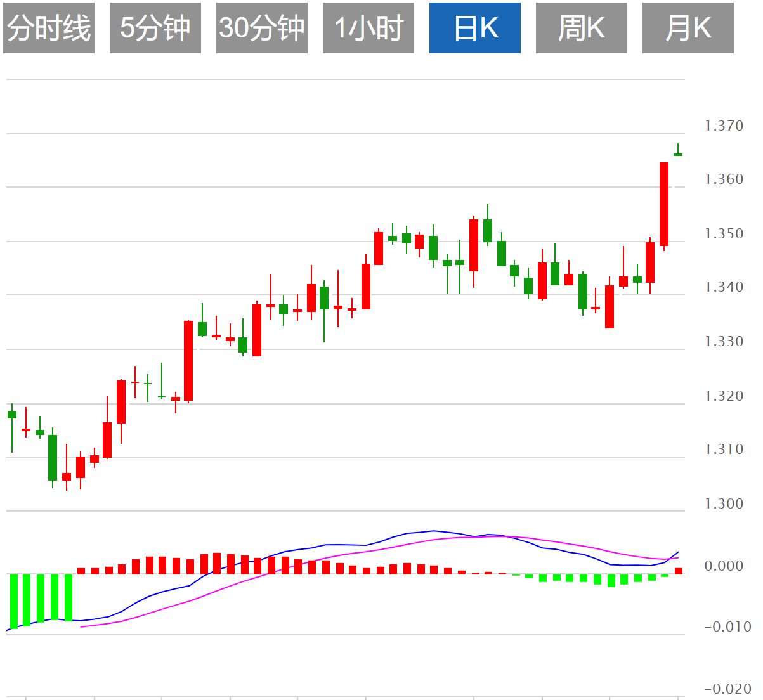Switch to the 1小时 interval tab
Viewport: 763px width, 700px height.
click(x=368, y=28)
